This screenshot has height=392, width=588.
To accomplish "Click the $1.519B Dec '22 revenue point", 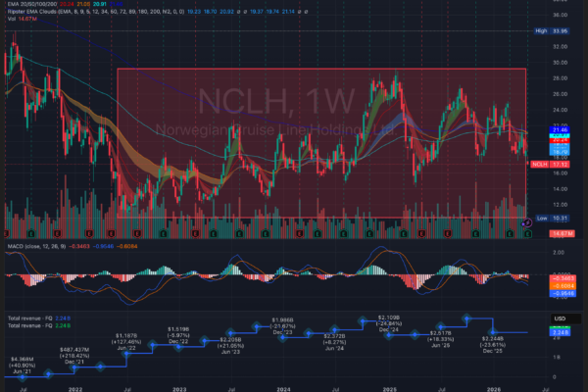I will 179,347.
